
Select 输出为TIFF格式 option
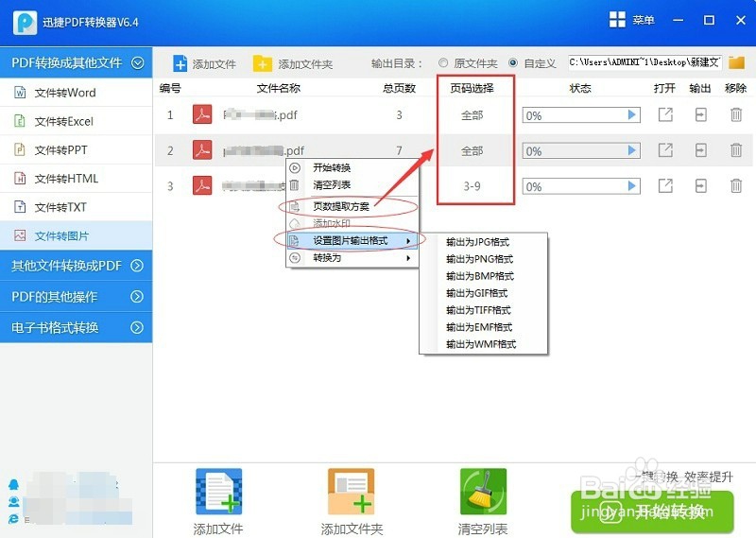tap(484, 310)
